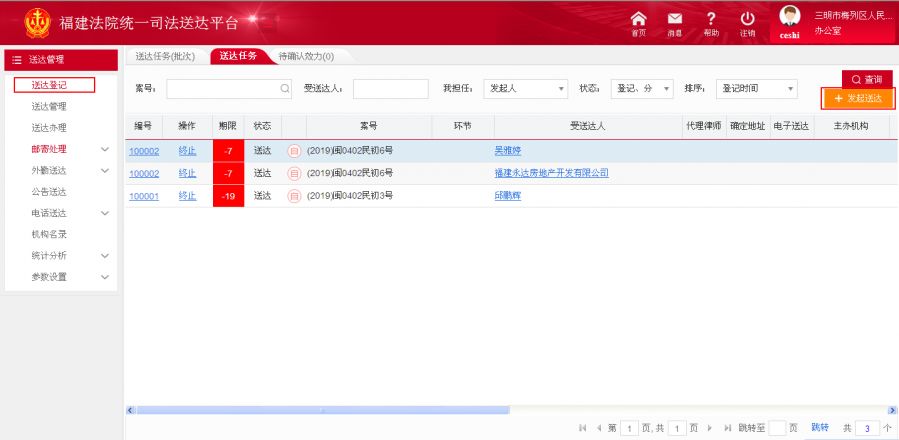The image size is (899, 440).
Task: Click the 主办机构 column header
Action: (851, 126)
